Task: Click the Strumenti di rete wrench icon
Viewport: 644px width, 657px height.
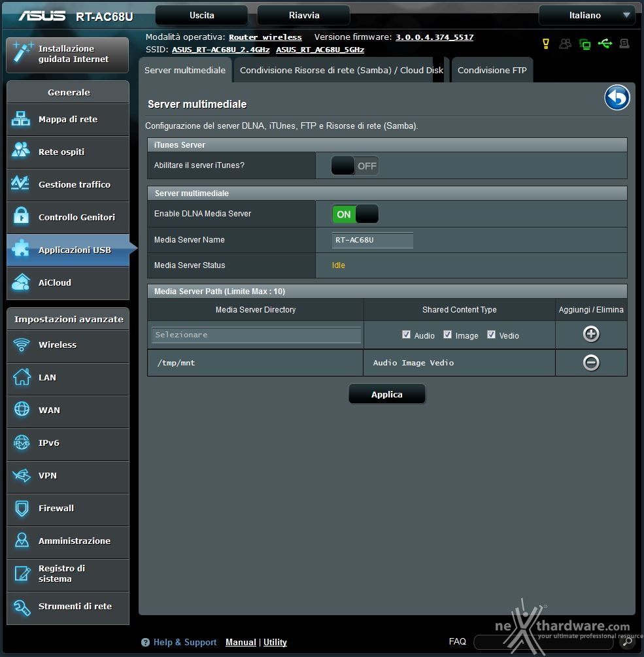Action: click(22, 607)
